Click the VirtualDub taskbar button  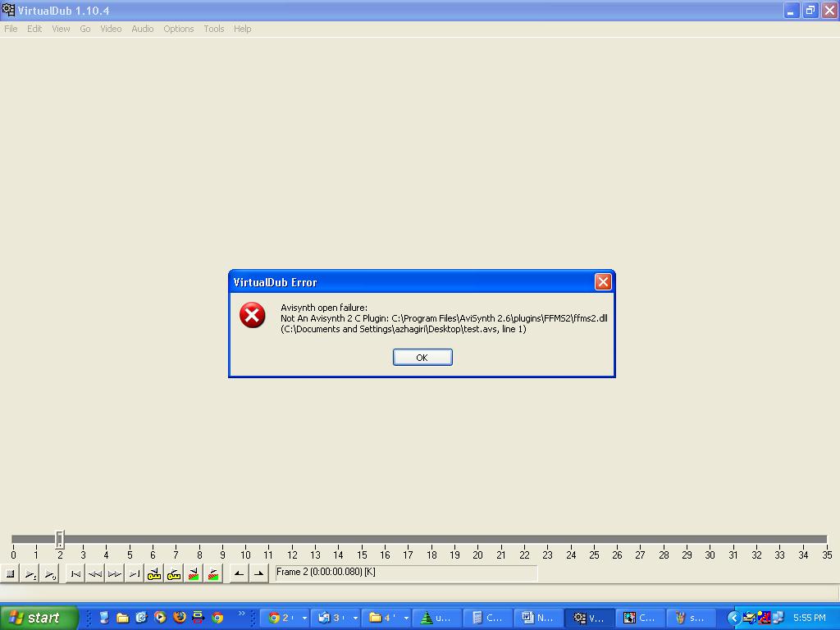[x=589, y=618]
